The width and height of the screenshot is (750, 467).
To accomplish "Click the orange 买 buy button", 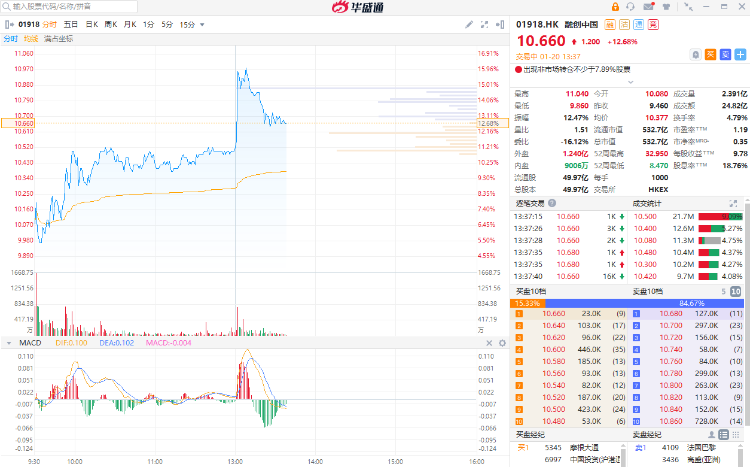I will pyautogui.click(x=710, y=55).
